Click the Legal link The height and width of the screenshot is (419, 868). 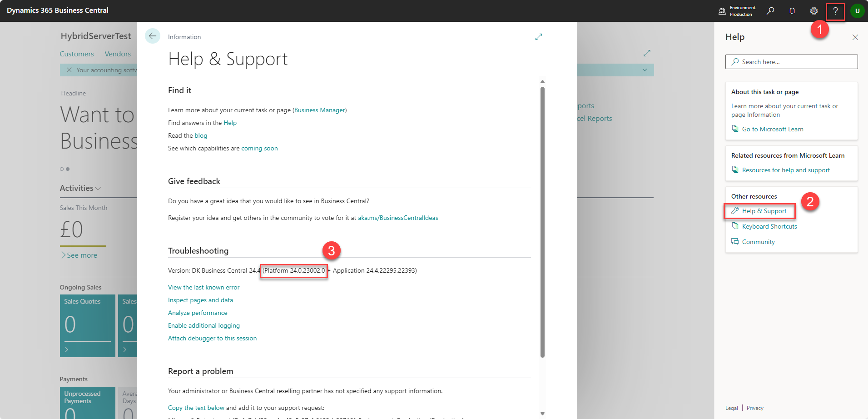coord(732,408)
